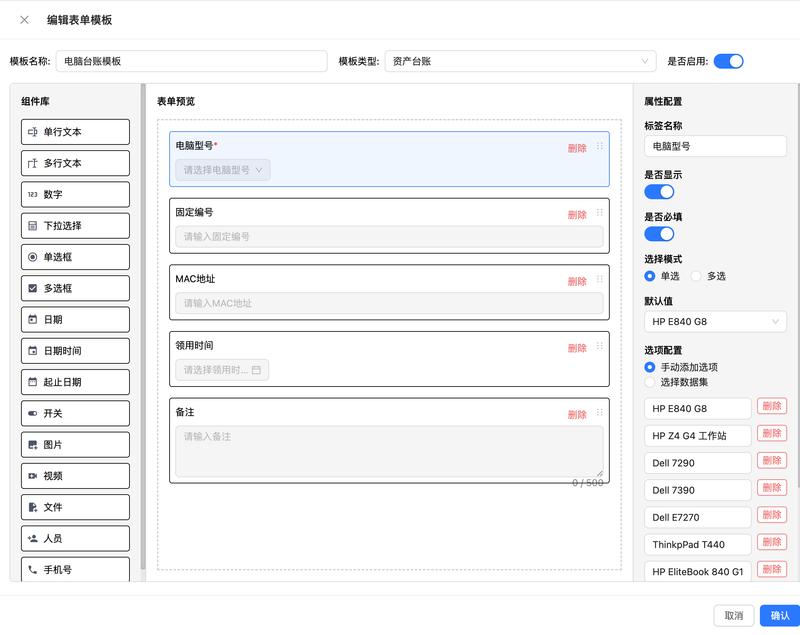Select the 多选 selection mode
This screenshot has width=800, height=635.
point(697,276)
